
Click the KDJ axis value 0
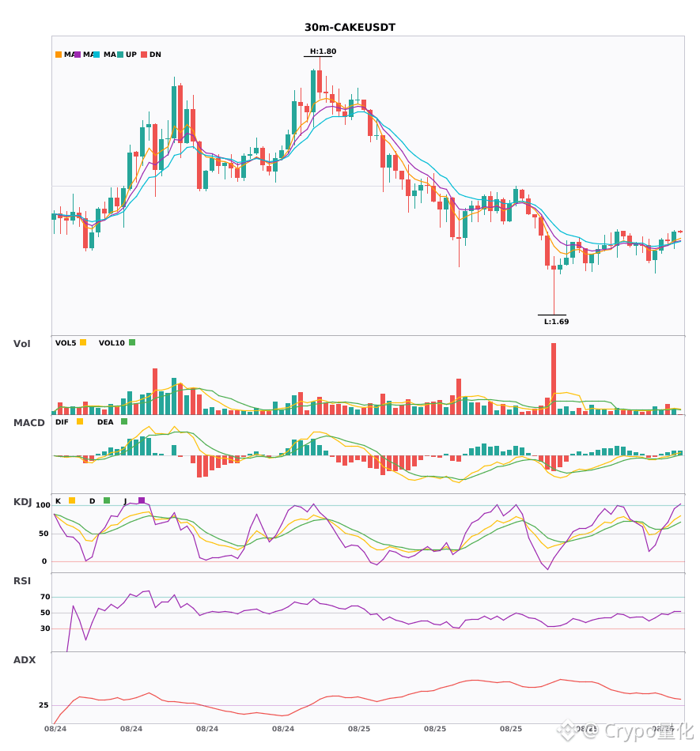[44, 561]
